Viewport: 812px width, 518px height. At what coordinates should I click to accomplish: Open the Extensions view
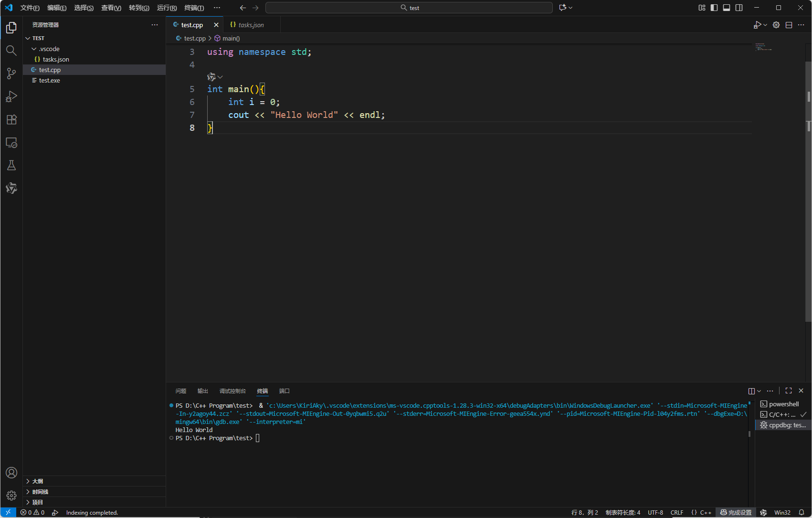[11, 119]
